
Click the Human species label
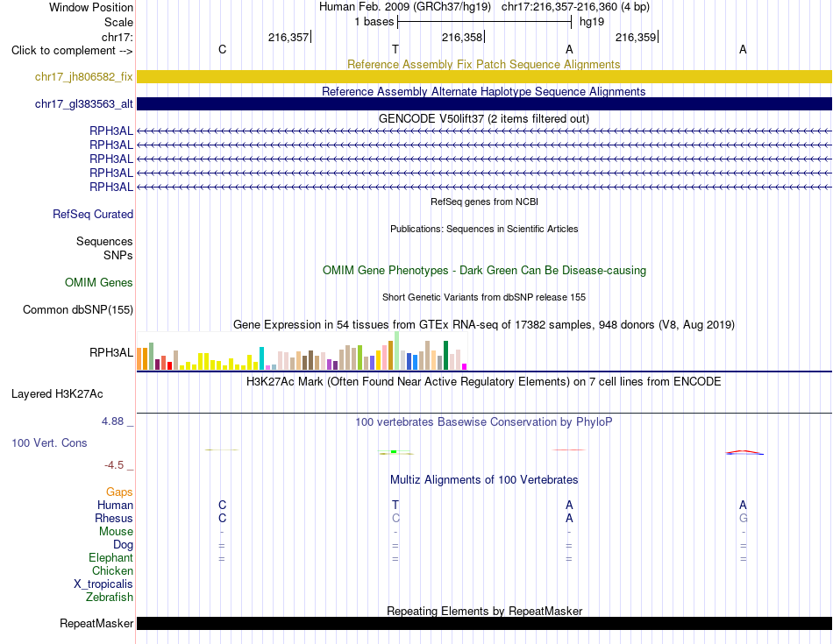[x=115, y=505]
